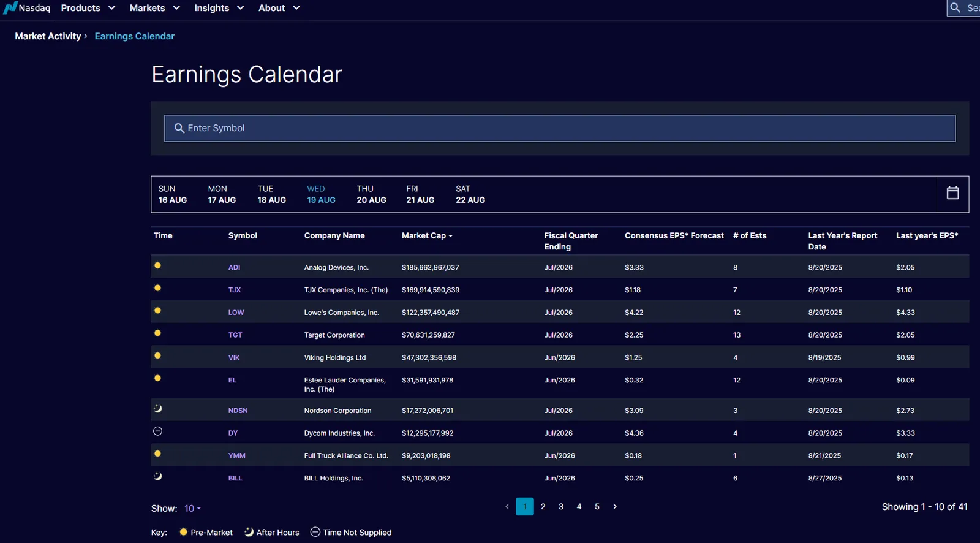Viewport: 980px width, 543px height.
Task: Click Viking Holdings Ltd company name
Action: pyautogui.click(x=335, y=358)
